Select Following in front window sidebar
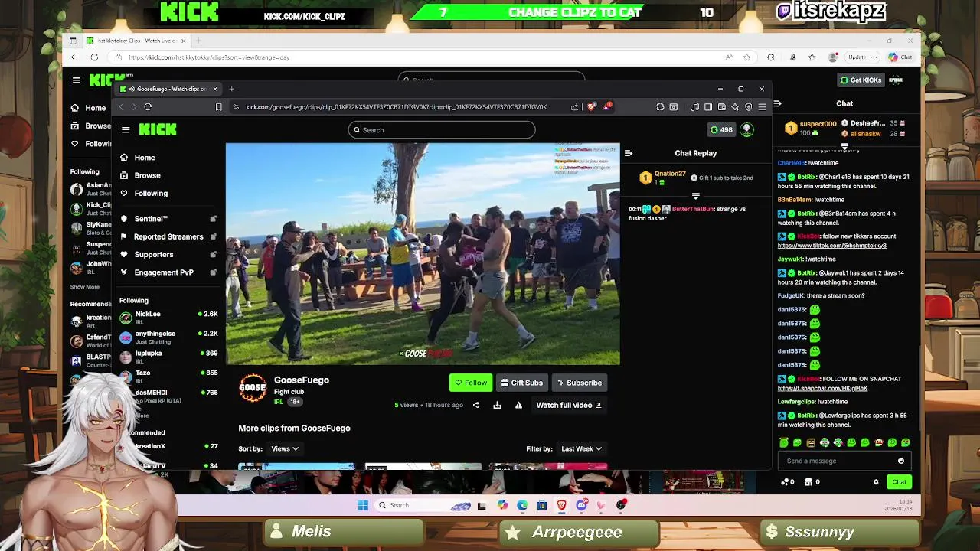 [x=151, y=193]
